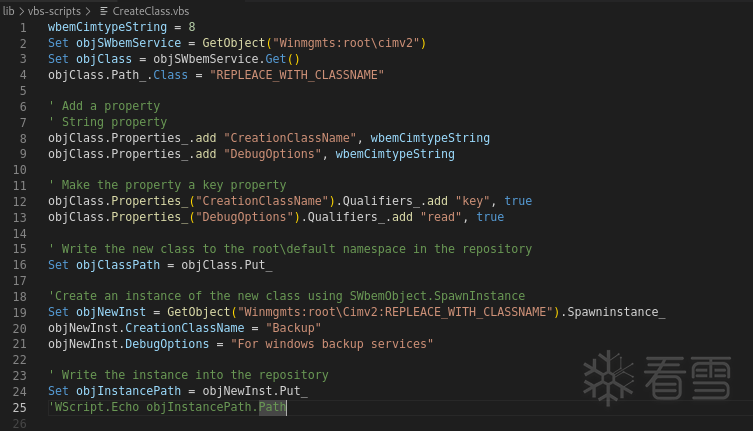Image resolution: width=753 pixels, height=431 pixels.
Task: Click the 'vbs-scripts' breadcrumb segment
Action: [54, 11]
